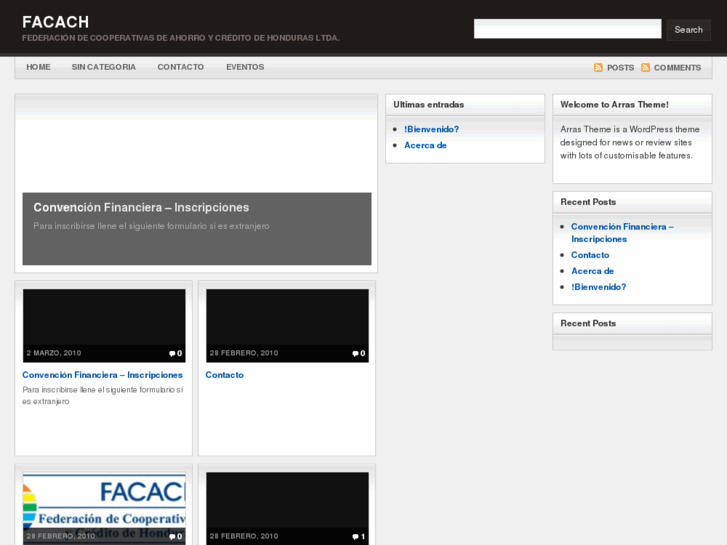Image resolution: width=727 pixels, height=545 pixels.
Task: Click the FACACH logo post thumbnail
Action: point(104,508)
